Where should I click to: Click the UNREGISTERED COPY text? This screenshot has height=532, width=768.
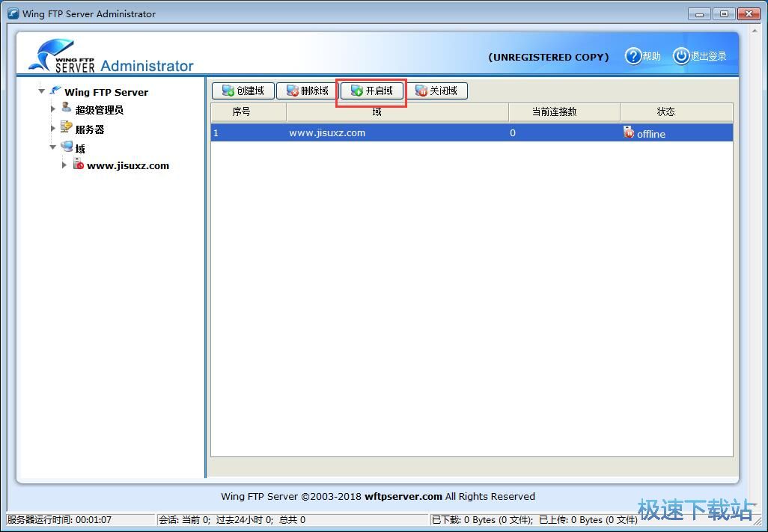click(x=549, y=57)
